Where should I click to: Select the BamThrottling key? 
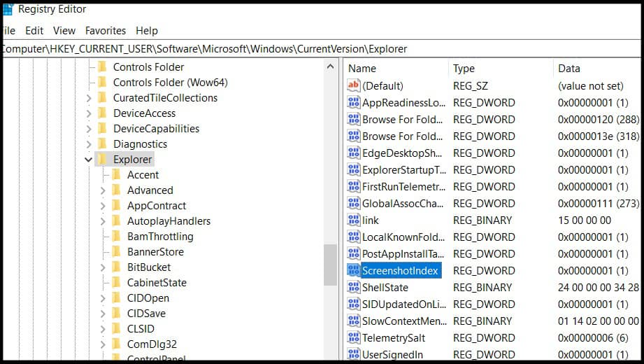coord(160,237)
